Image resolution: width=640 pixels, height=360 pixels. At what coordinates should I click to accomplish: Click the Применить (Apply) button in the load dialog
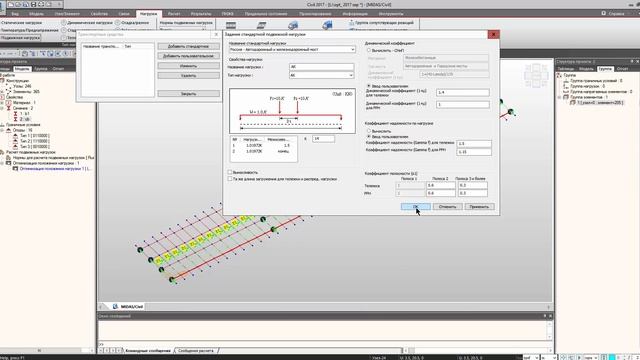coord(479,207)
